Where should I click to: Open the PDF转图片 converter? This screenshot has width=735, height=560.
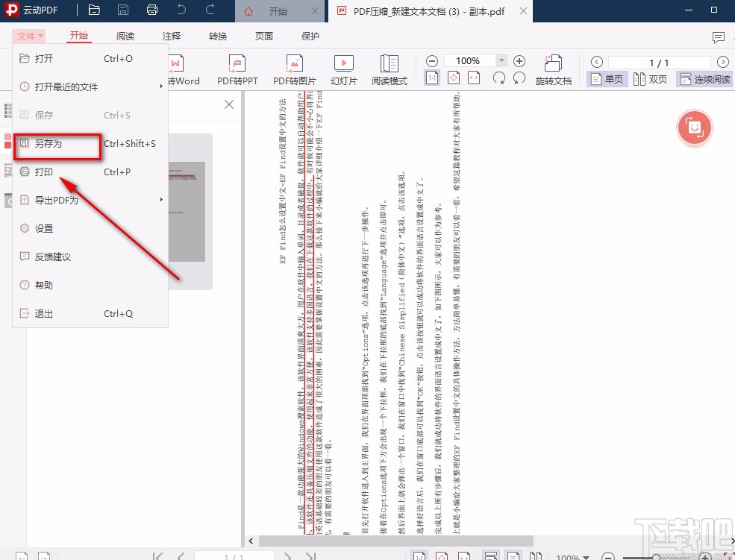pyautogui.click(x=295, y=70)
